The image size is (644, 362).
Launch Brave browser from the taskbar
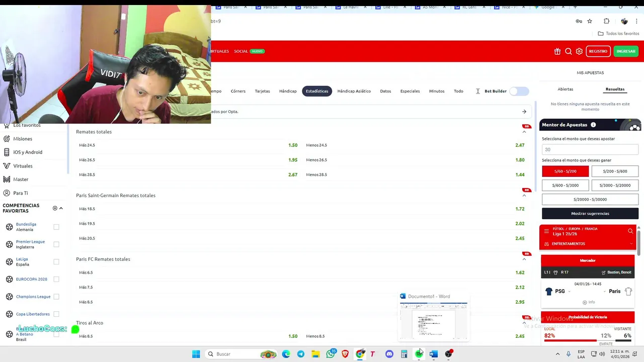pyautogui.click(x=345, y=354)
